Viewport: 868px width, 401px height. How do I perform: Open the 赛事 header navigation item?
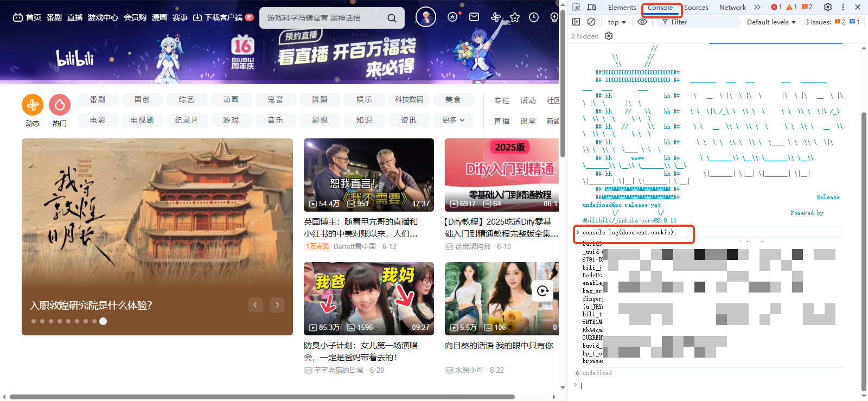[x=180, y=17]
